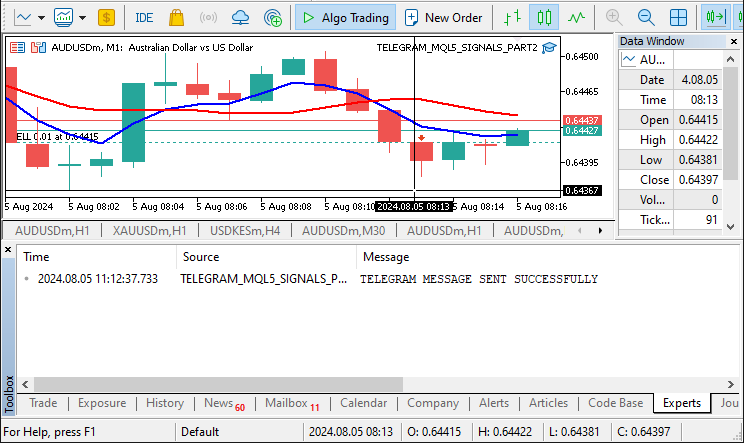This screenshot has height=443, width=744.
Task: Click the Data Window scroll down arrow
Action: (731, 227)
